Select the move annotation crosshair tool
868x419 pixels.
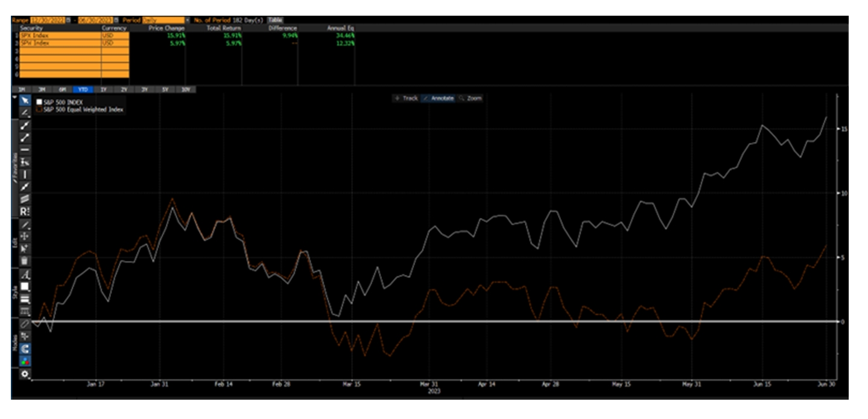pyautogui.click(x=25, y=236)
